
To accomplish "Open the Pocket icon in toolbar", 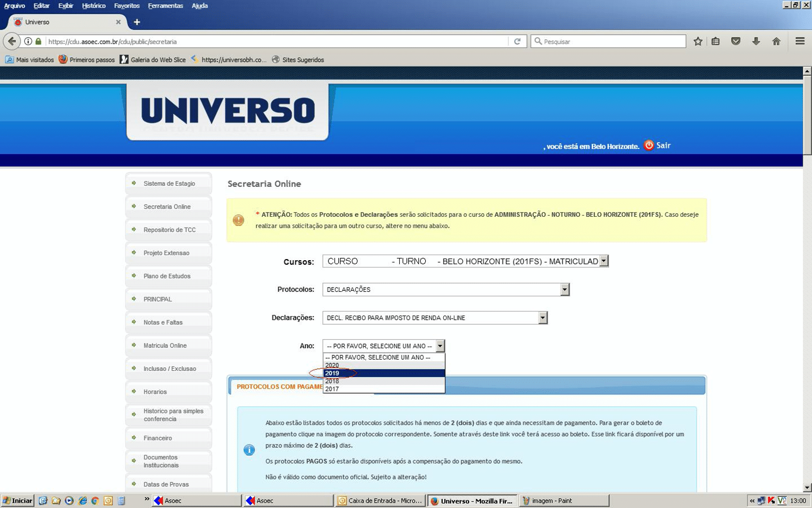I will [735, 41].
